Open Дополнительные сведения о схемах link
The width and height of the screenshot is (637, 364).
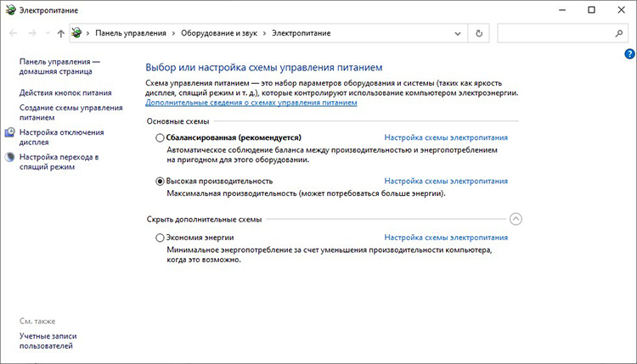coord(251,103)
